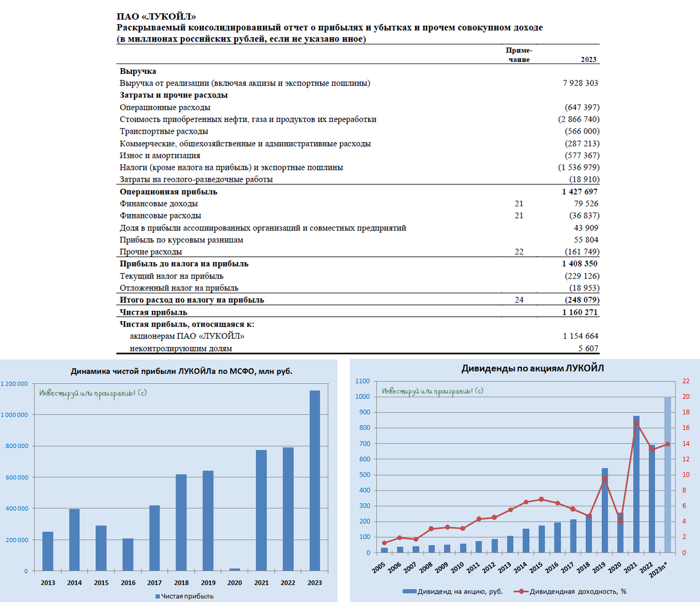Click the 1100 left axis label in dividends chart
This screenshot has width=700, height=602.
coord(363,381)
